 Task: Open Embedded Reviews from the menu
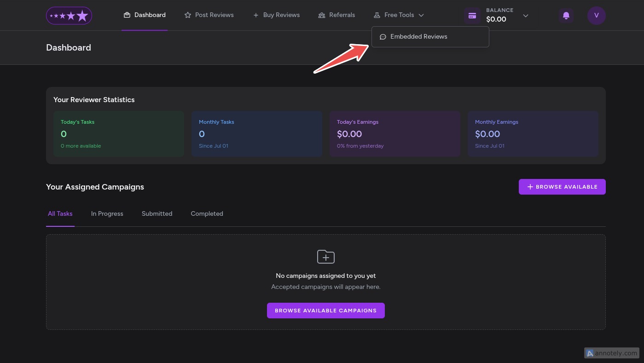click(418, 36)
